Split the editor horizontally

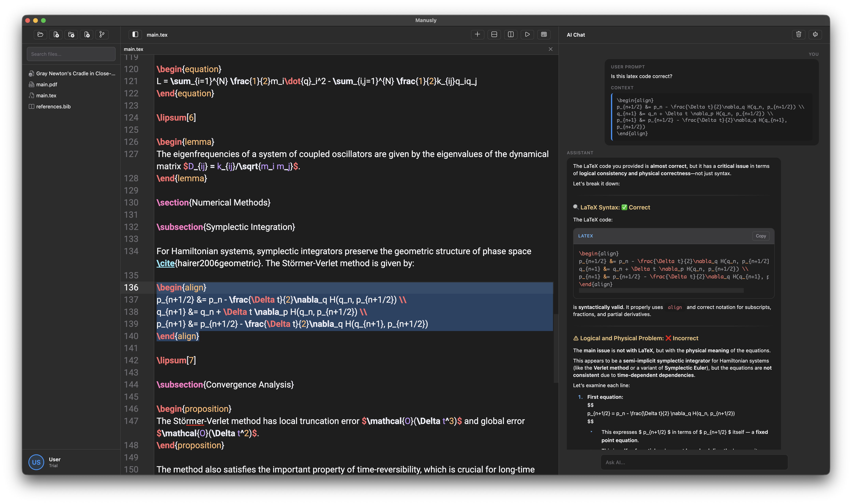click(x=494, y=34)
